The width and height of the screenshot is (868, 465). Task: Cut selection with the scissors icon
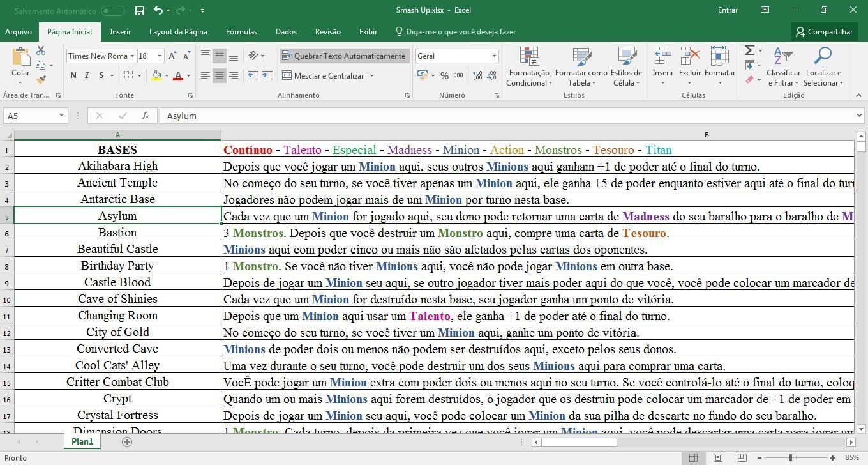[x=41, y=50]
